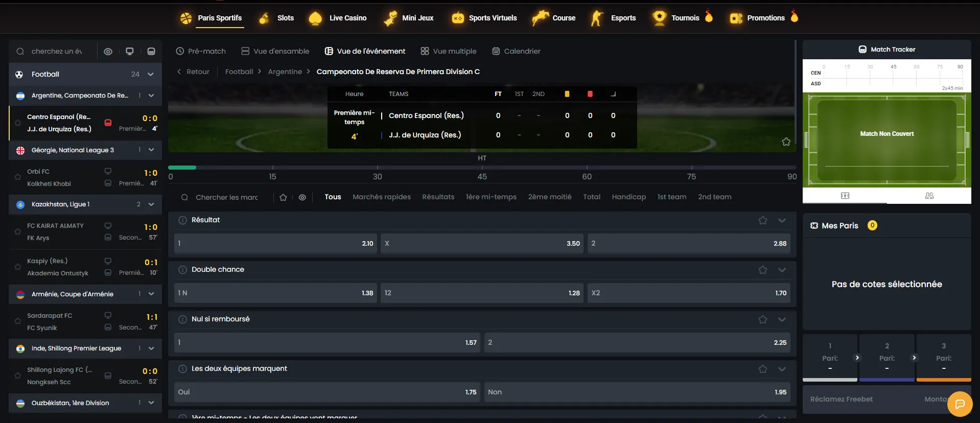Click Mes Paris ticket icon

(814, 226)
